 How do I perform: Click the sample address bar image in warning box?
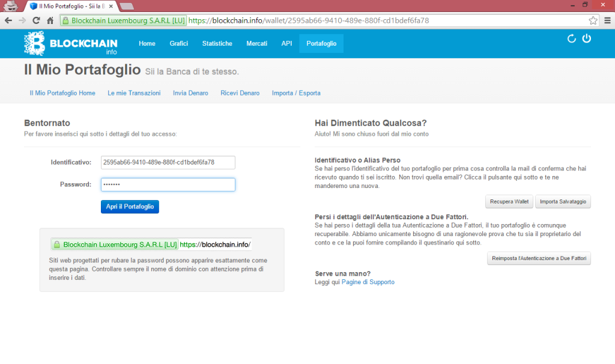151,244
